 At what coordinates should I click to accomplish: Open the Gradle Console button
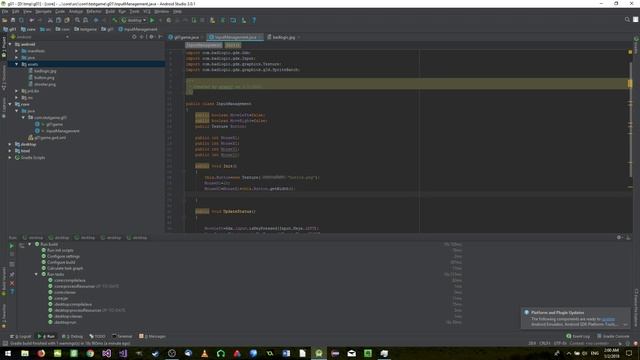pyautogui.click(x=613, y=336)
